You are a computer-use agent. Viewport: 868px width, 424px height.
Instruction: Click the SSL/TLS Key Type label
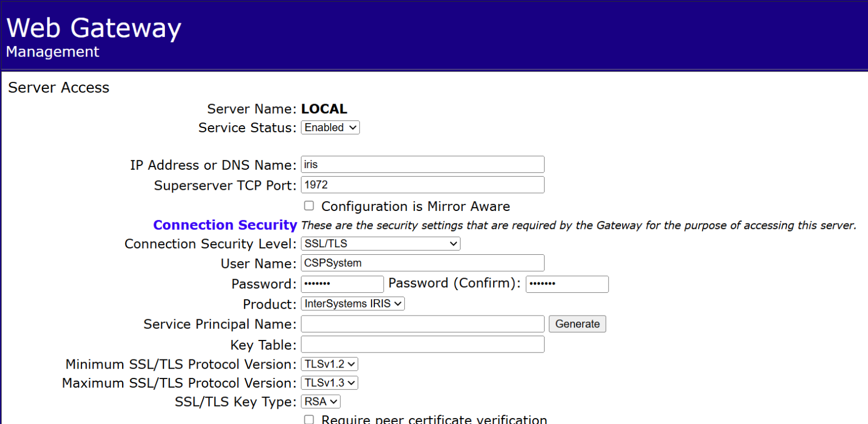(x=235, y=402)
